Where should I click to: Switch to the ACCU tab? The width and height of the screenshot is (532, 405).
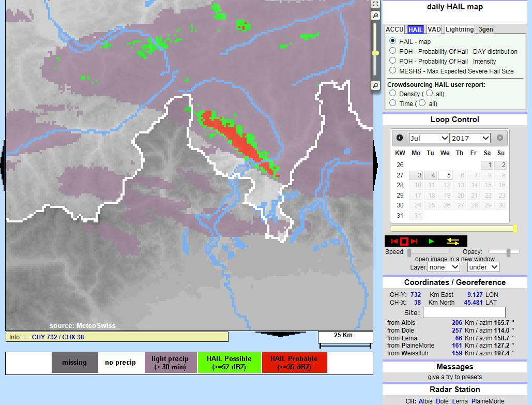tap(394, 29)
